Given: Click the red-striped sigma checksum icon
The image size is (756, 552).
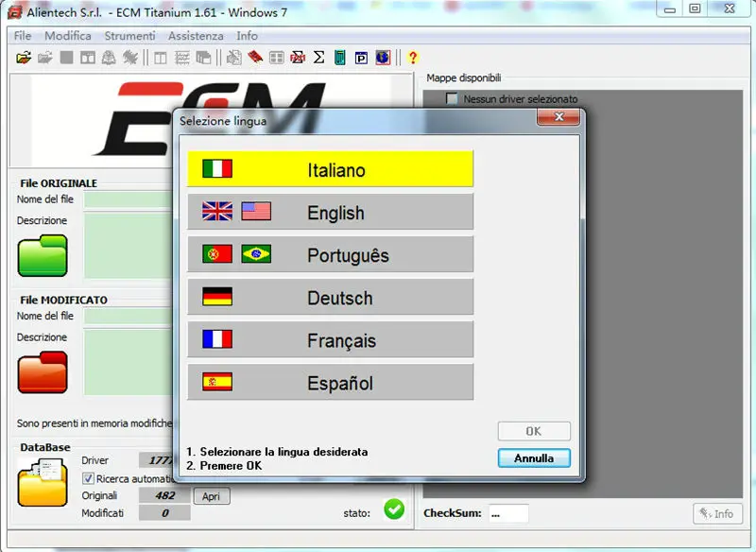Looking at the screenshot, I should click(x=298, y=58).
